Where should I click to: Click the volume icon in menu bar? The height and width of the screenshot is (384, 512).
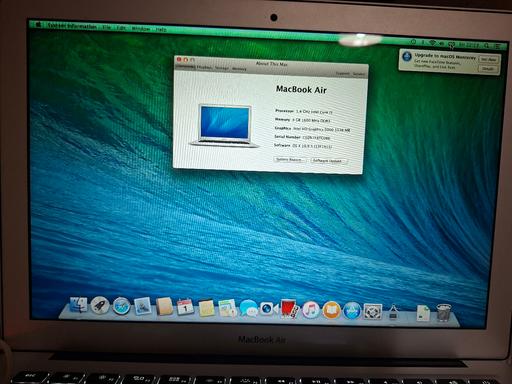(442, 44)
